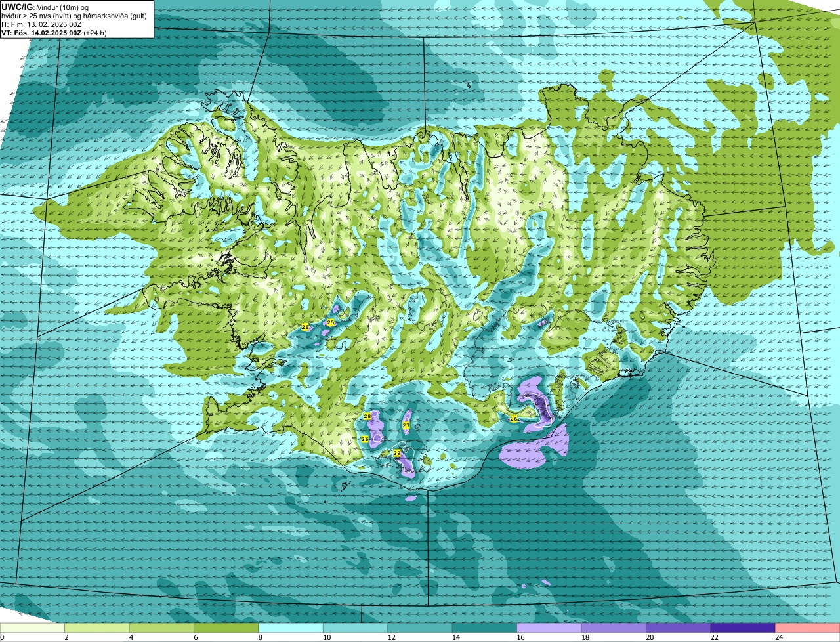Click the 'IT: Fim. 13. 02. 2025 00Z' line
Viewport: 840px width, 642px height.
coord(42,24)
